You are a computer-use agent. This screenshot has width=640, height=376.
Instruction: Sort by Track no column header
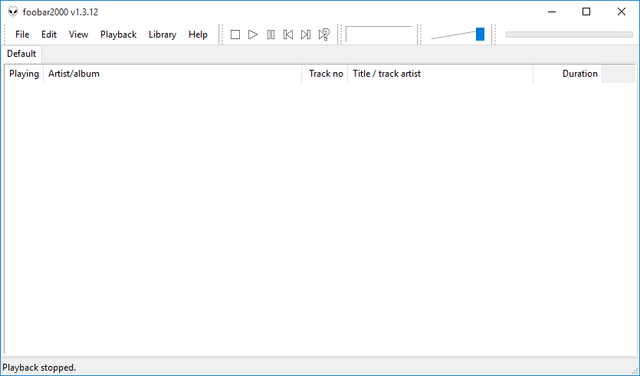325,74
